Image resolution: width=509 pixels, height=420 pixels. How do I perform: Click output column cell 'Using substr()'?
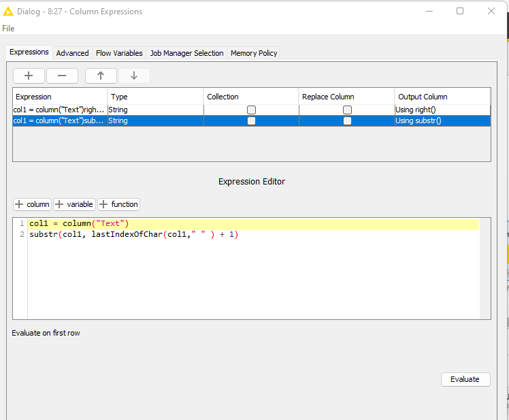442,121
